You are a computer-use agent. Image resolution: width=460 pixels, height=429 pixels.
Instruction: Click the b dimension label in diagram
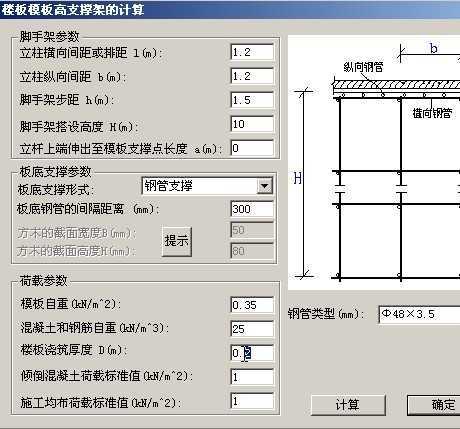pos(433,49)
